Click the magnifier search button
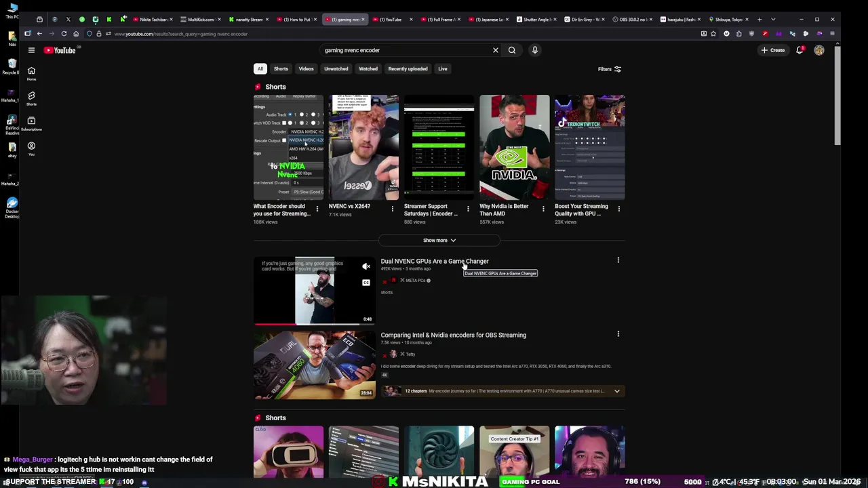Screen dimensions: 868x488 pyautogui.click(x=512, y=50)
